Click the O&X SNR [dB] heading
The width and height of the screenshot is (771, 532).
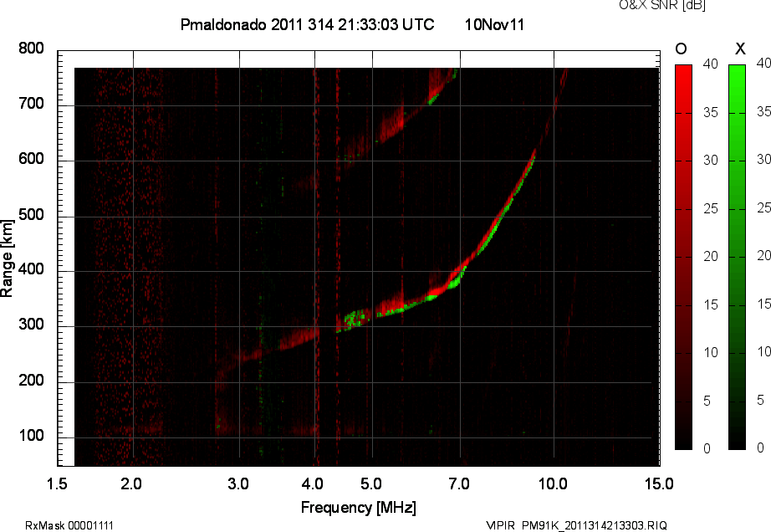[661, 5]
